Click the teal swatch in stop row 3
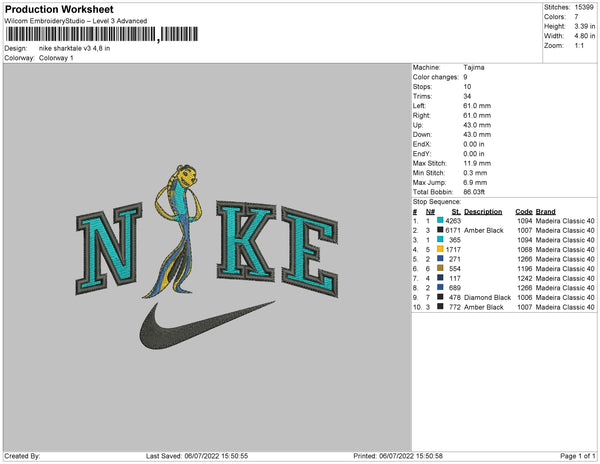Screen dimensions: 600x464 [440, 239]
